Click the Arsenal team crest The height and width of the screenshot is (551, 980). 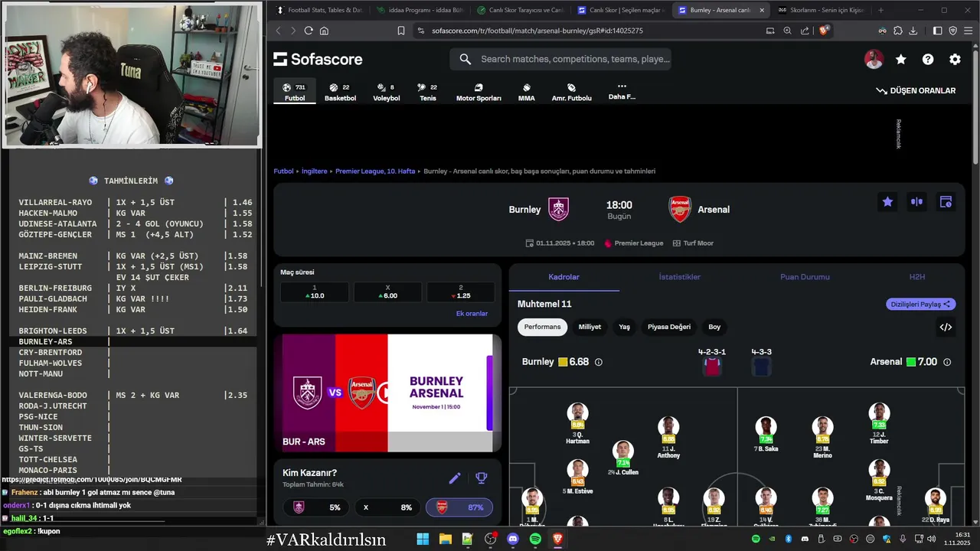[x=680, y=209]
